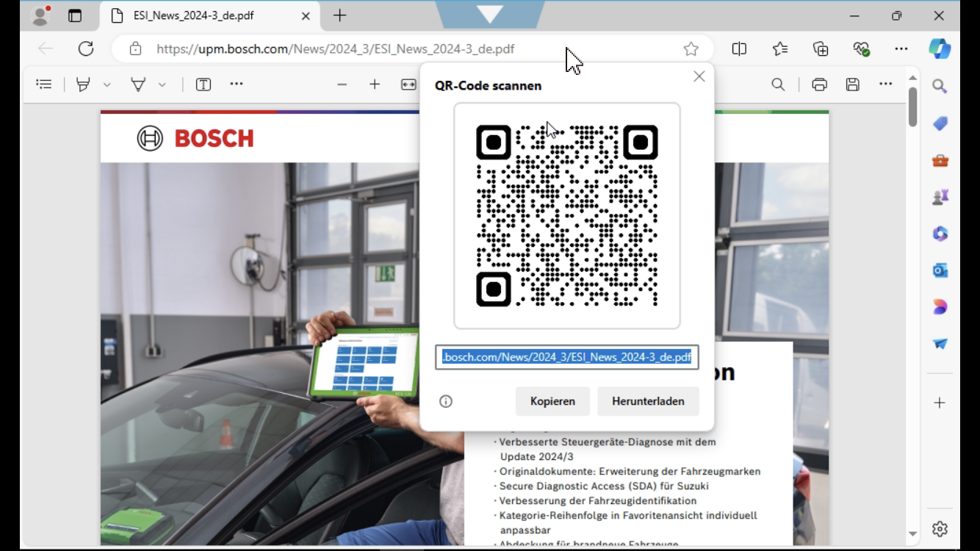Open more PDF tools ellipsis left
Image resolution: width=980 pixels, height=551 pixels.
[236, 84]
